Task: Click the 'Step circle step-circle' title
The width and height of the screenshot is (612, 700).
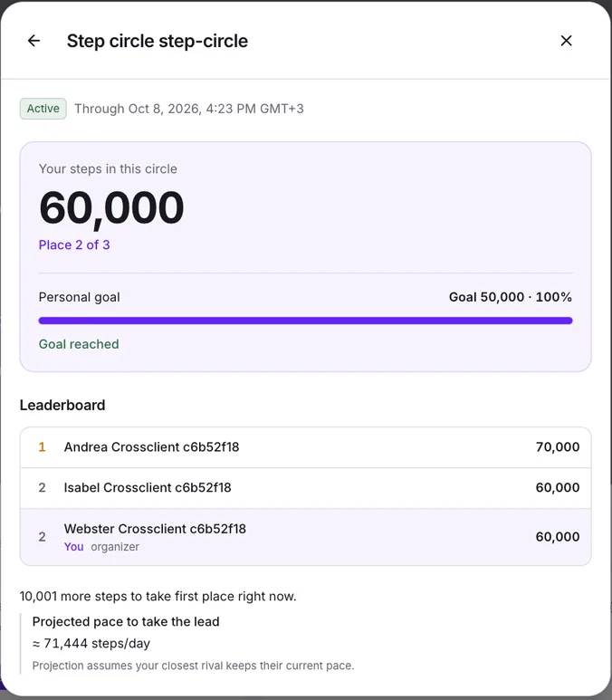Action: (x=158, y=41)
